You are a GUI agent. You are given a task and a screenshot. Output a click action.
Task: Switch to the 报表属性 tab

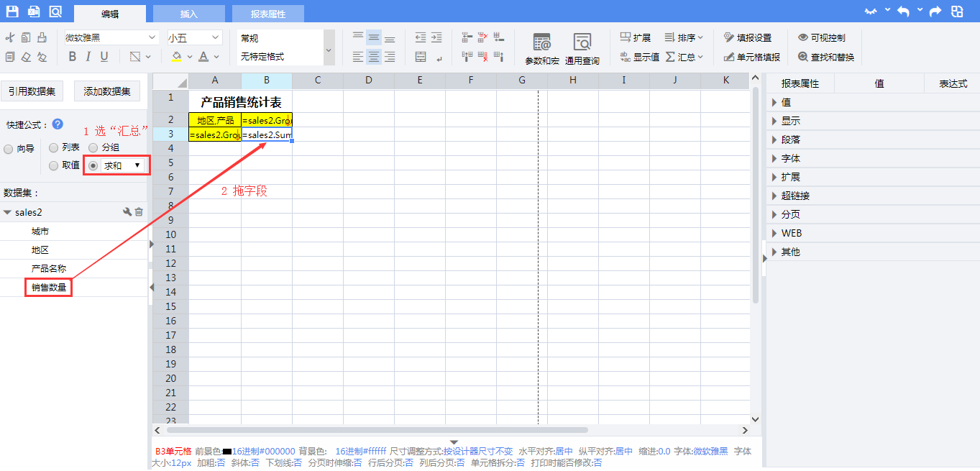(x=267, y=14)
